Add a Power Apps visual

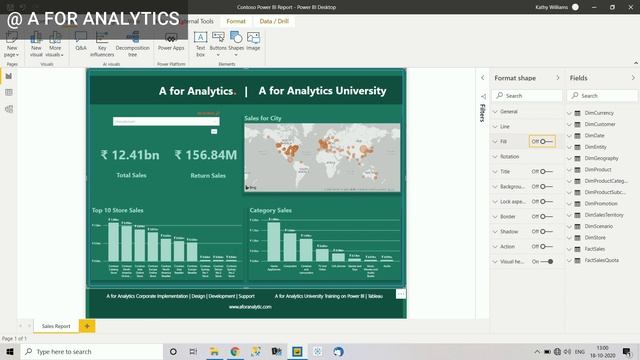[171, 42]
